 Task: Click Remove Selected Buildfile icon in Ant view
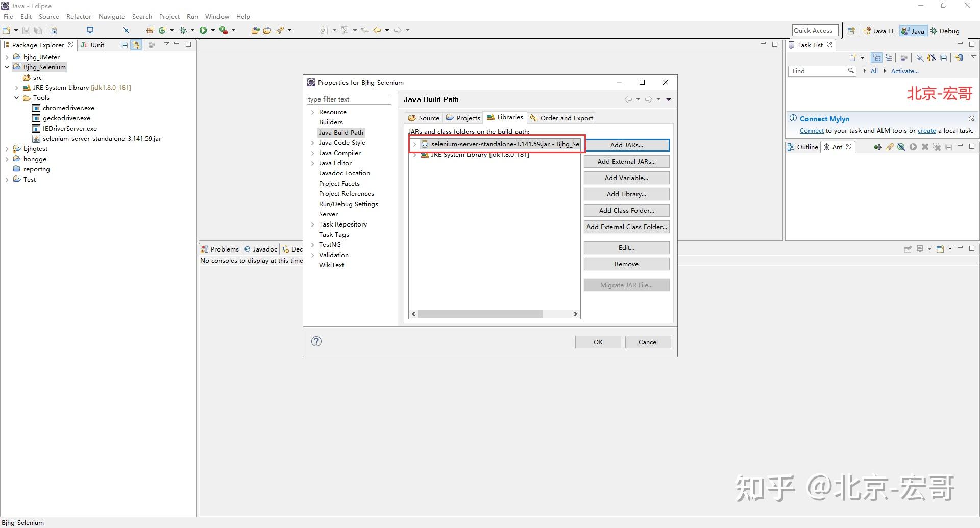[925, 147]
